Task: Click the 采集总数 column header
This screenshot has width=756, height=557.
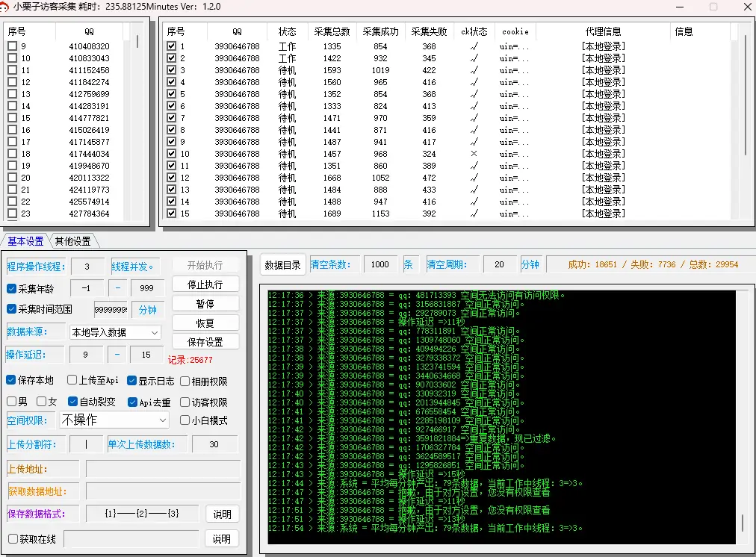Action: point(332,32)
